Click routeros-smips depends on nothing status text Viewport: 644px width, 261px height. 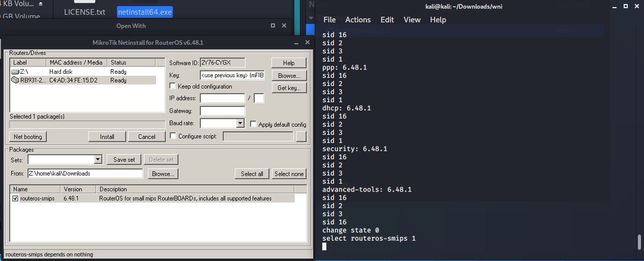coord(49,254)
